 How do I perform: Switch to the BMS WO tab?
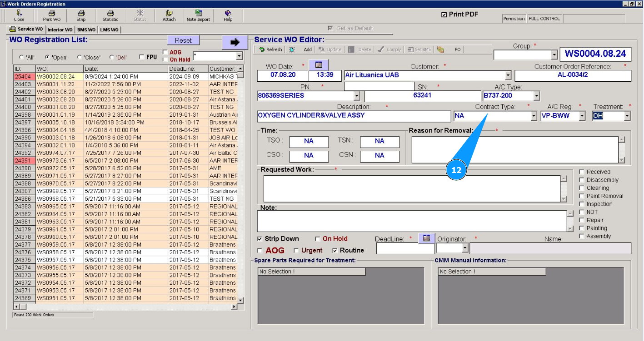point(86,30)
